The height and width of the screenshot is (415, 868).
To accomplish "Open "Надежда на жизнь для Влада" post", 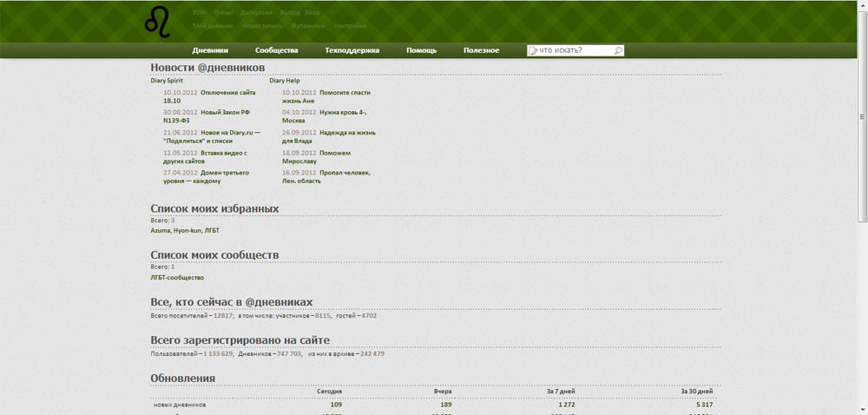I will point(329,136).
